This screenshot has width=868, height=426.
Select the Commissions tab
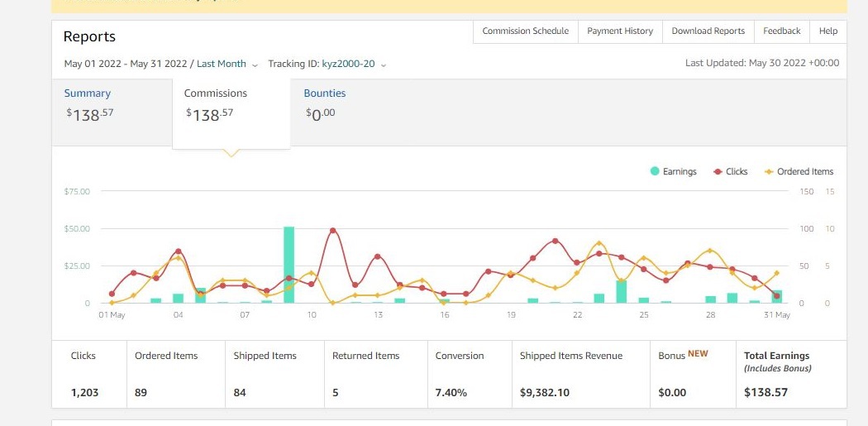[231, 113]
